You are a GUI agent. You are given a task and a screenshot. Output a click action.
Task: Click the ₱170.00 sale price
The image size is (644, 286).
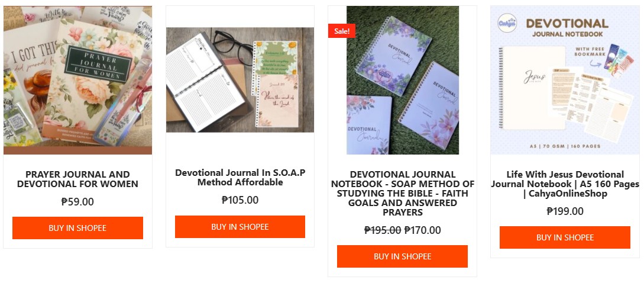coord(423,230)
